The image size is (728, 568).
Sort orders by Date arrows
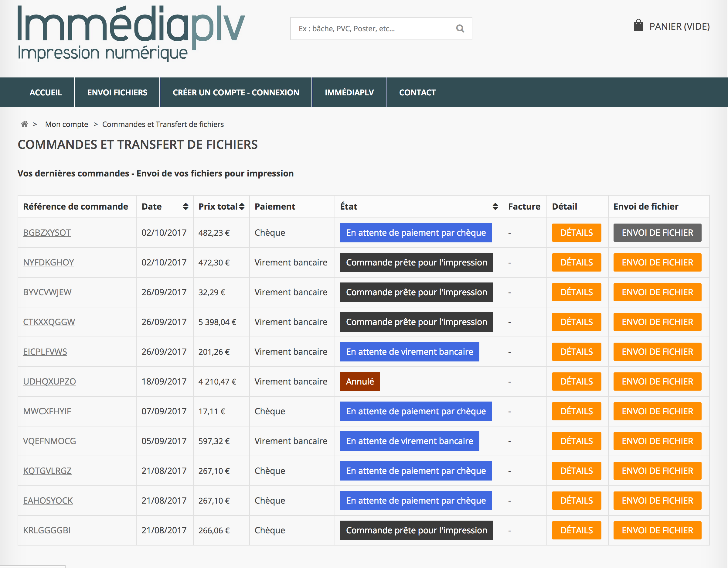[x=186, y=207]
